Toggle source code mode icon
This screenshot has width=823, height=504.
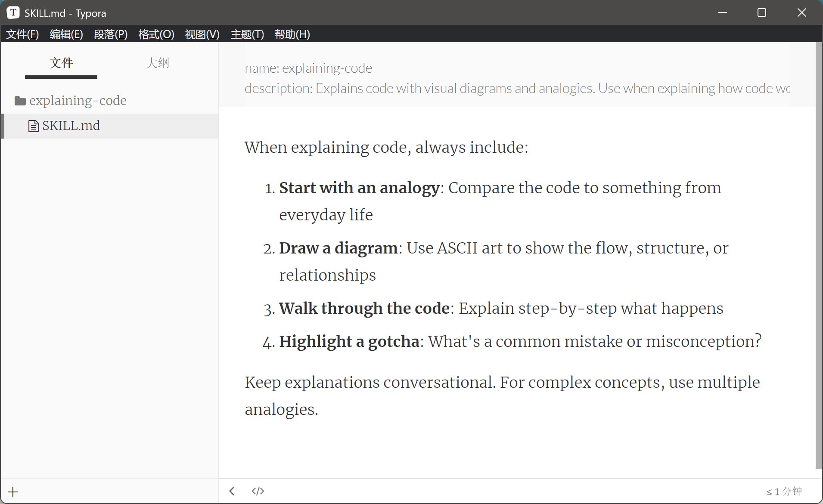pos(258,491)
